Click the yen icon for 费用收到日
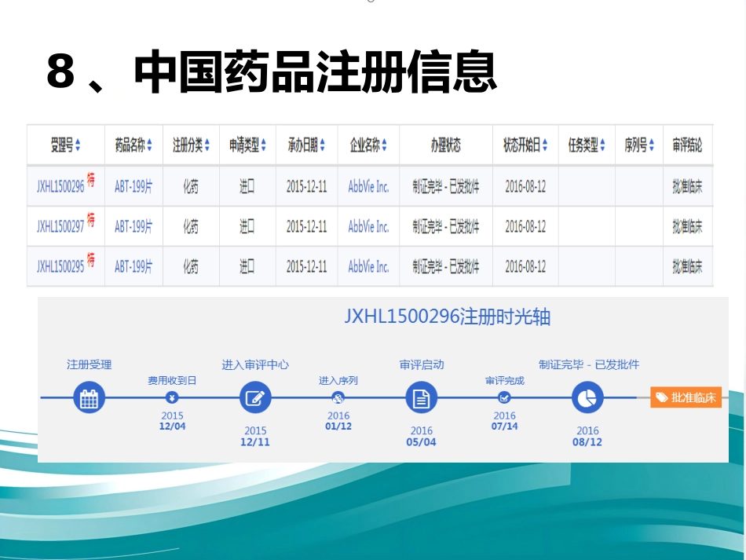The width and height of the screenshot is (746, 560). (x=172, y=397)
